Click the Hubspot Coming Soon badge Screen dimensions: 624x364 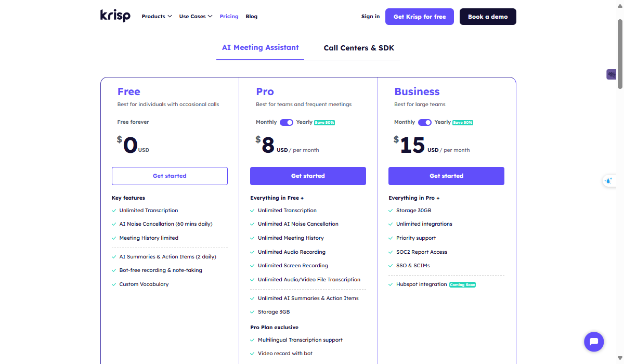tap(462, 285)
